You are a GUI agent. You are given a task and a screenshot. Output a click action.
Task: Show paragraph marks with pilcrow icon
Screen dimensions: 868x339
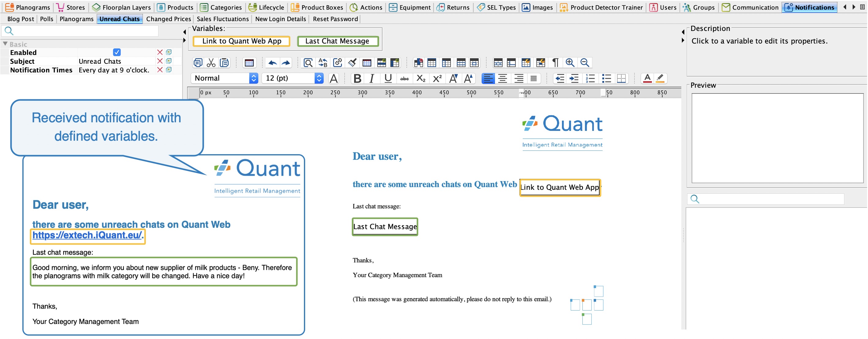coord(555,63)
